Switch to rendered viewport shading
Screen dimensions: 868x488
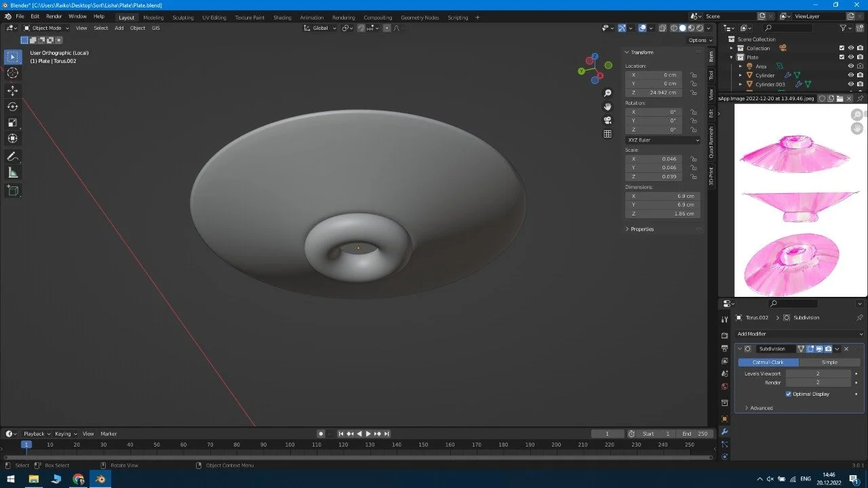700,28
